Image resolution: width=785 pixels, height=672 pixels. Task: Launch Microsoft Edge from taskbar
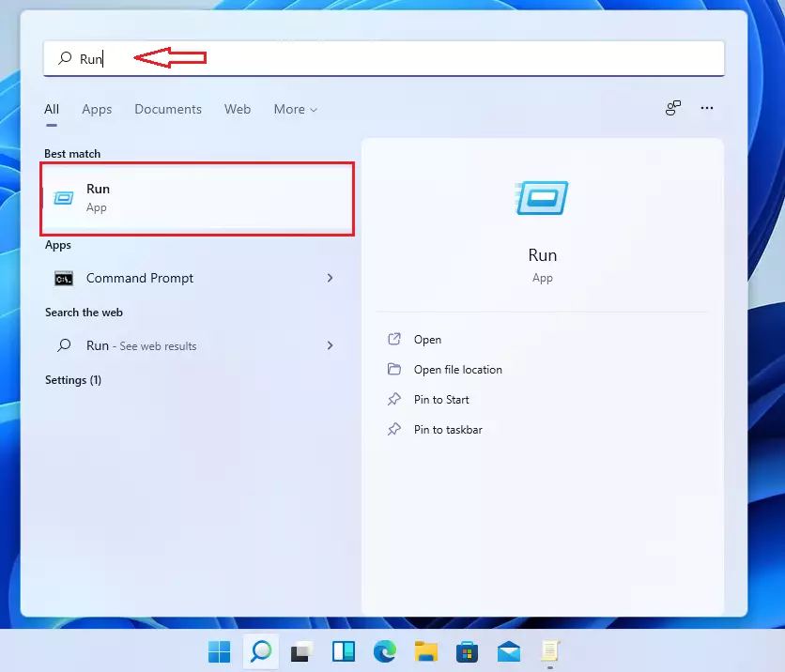tap(384, 651)
